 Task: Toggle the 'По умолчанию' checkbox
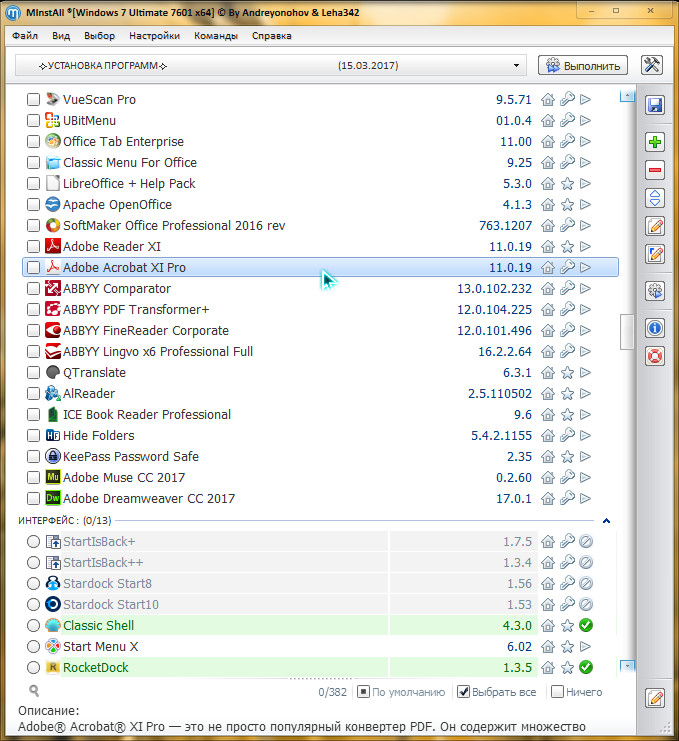point(363,692)
